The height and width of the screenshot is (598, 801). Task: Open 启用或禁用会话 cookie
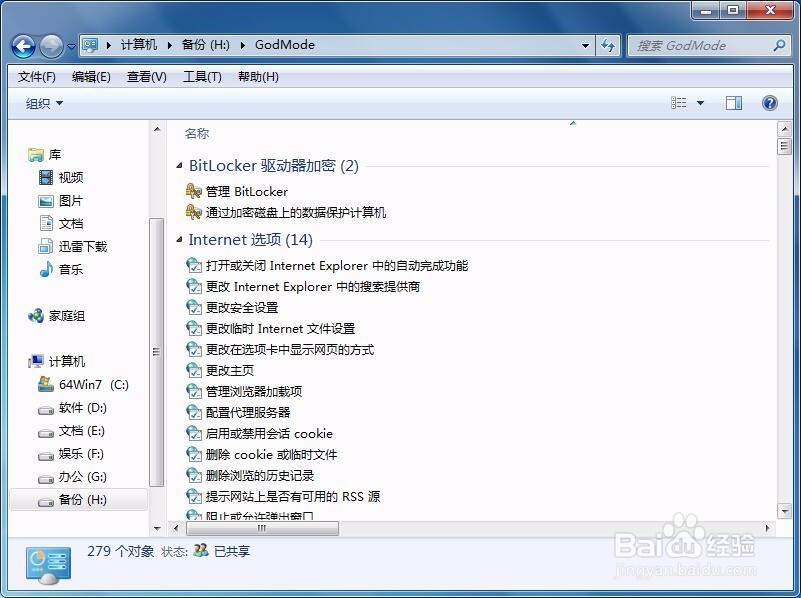pos(267,433)
